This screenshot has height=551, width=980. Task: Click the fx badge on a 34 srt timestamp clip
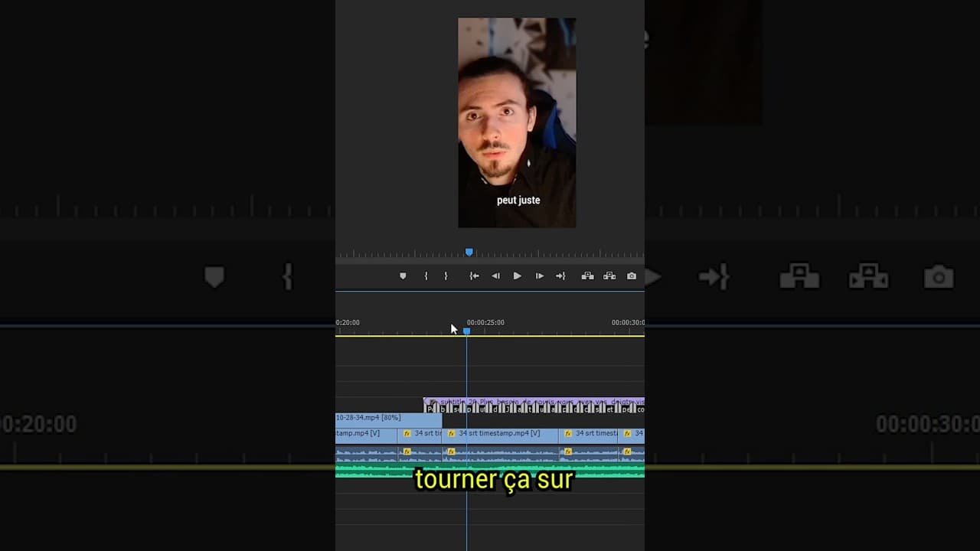[x=452, y=433]
